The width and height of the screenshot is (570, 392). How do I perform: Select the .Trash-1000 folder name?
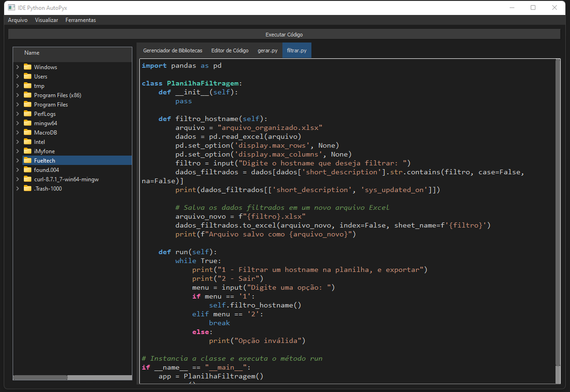tap(48, 188)
